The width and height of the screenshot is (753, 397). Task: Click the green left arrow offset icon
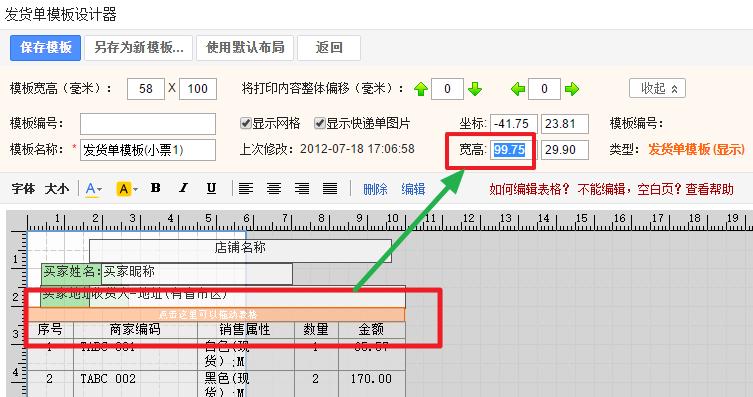point(518,89)
